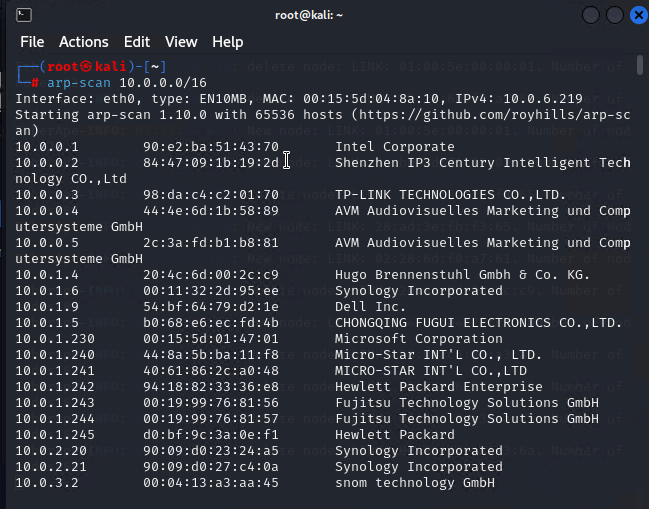Screen dimensions: 649x509
Task: Click the MICRO-STAR INT'L CO.,LTD vendor name
Action: tap(430, 371)
